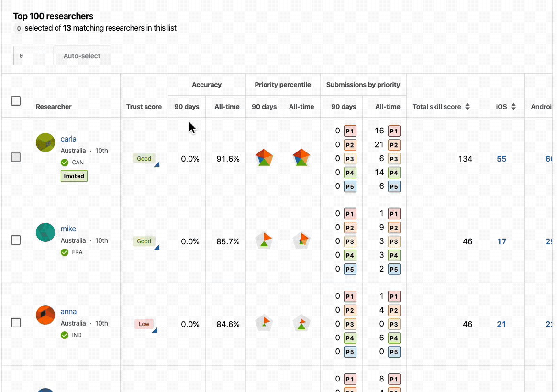Viewport: 557px width, 392px height.
Task: Click the auto-select number input field
Action: [30, 56]
